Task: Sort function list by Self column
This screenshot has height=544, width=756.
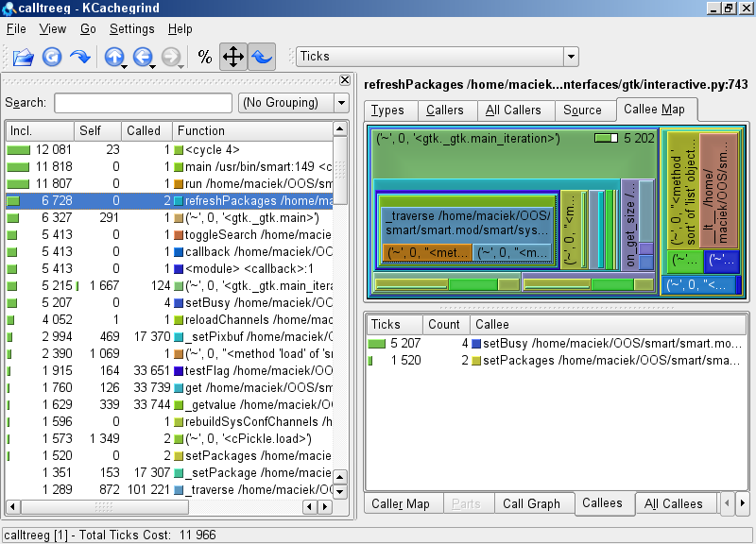Action: click(x=97, y=130)
